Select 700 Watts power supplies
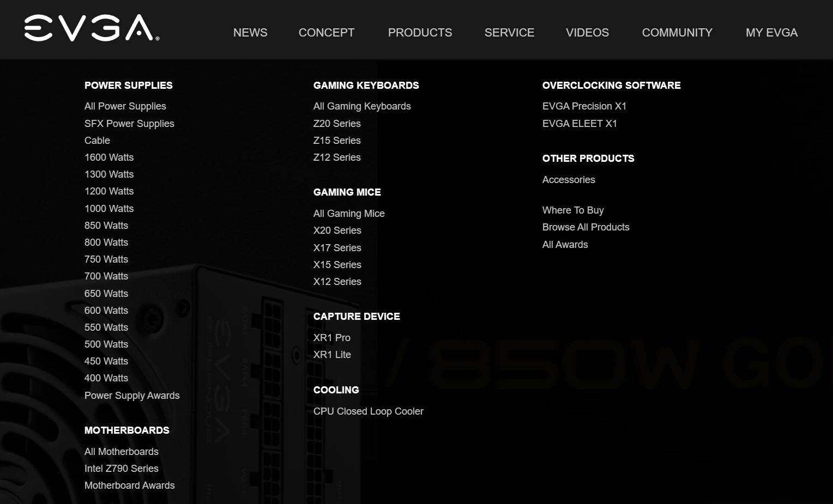Viewport: 833px width, 504px height. (x=106, y=276)
